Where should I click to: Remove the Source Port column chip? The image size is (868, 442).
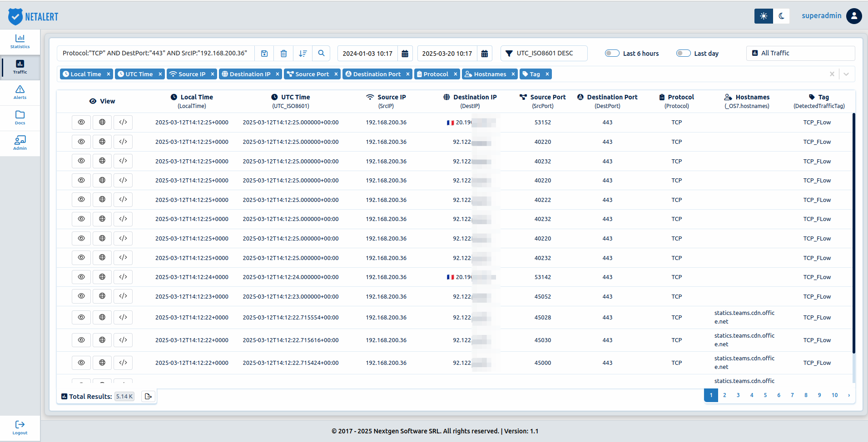tap(336, 74)
